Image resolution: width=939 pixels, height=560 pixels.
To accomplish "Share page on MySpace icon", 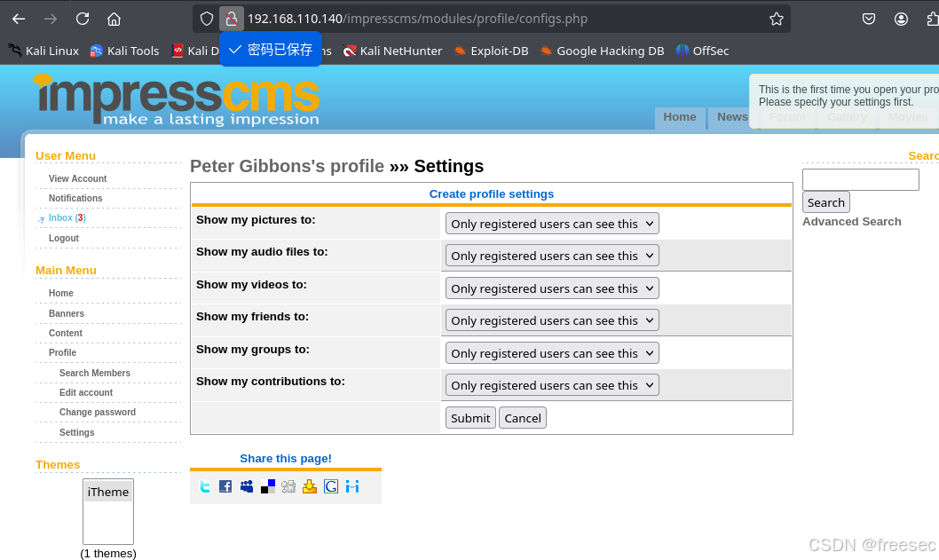I will pos(247,486).
